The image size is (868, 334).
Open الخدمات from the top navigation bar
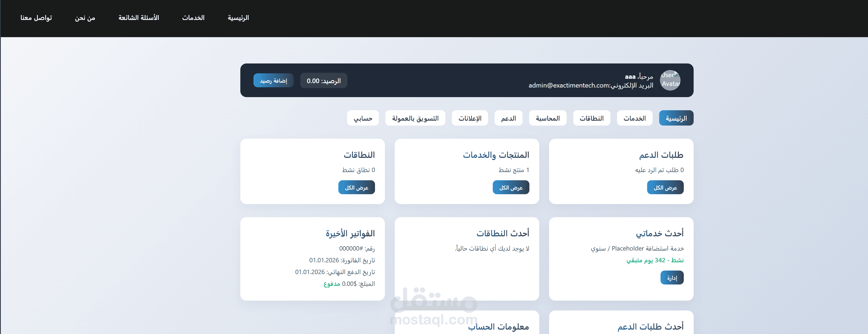point(193,18)
